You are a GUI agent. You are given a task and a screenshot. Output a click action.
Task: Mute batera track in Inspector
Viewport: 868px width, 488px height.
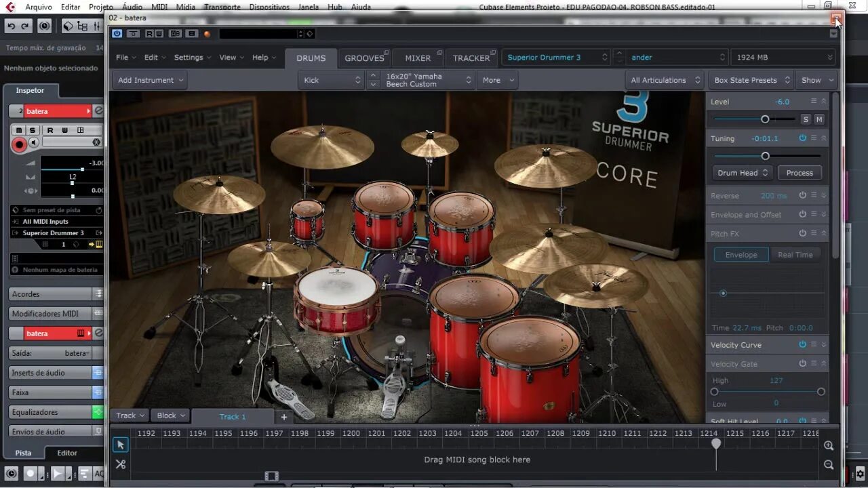tap(19, 130)
